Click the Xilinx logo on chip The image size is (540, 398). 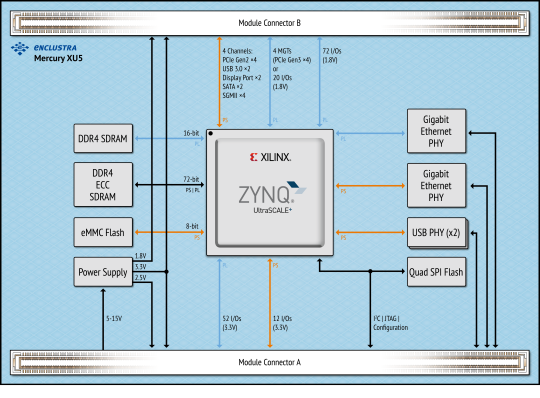(270, 157)
